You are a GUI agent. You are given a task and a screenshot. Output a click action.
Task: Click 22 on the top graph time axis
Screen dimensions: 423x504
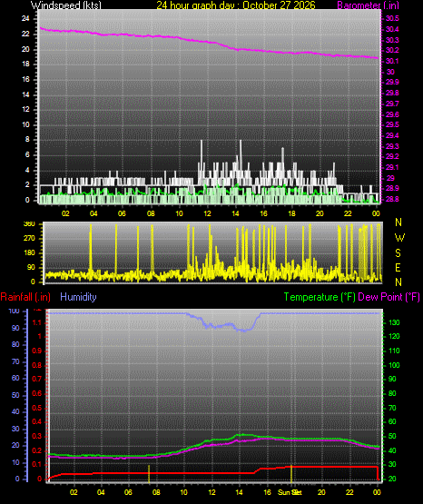348,213
